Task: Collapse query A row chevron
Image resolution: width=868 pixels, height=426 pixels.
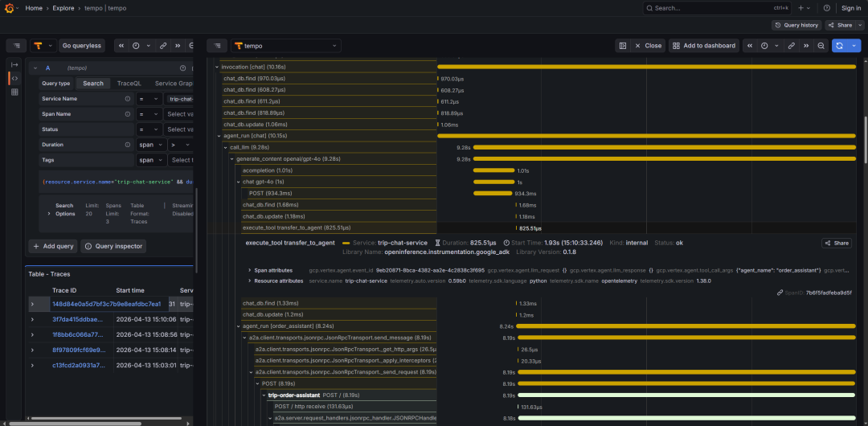Action: (35, 68)
